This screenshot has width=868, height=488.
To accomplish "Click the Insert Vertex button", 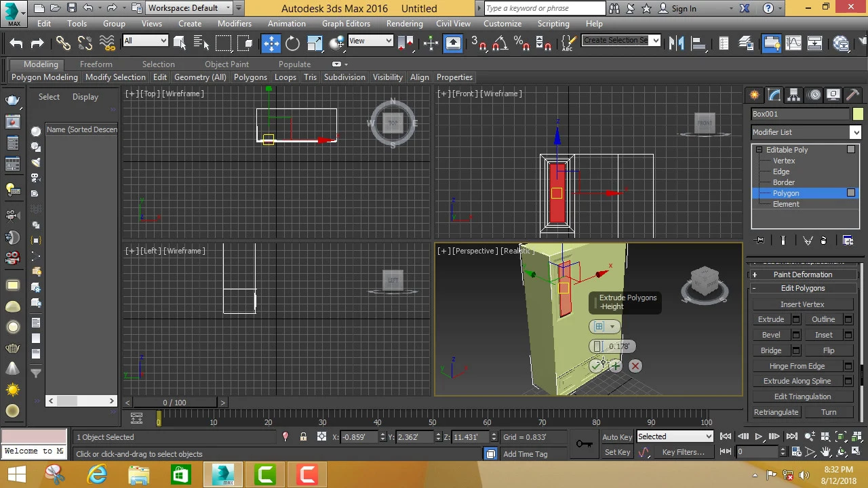I will (802, 304).
